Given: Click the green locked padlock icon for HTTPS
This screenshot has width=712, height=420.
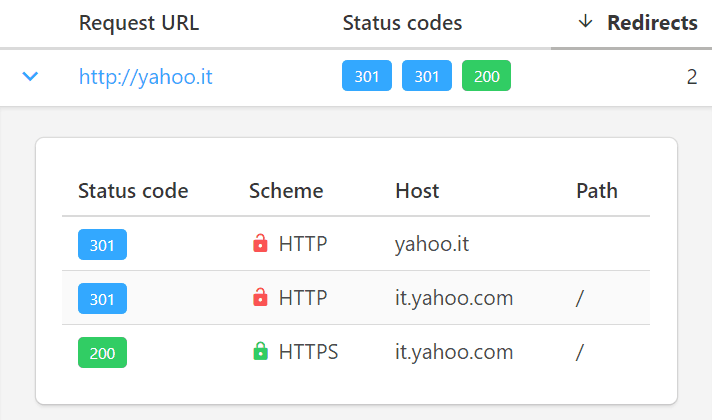Looking at the screenshot, I should tap(260, 351).
